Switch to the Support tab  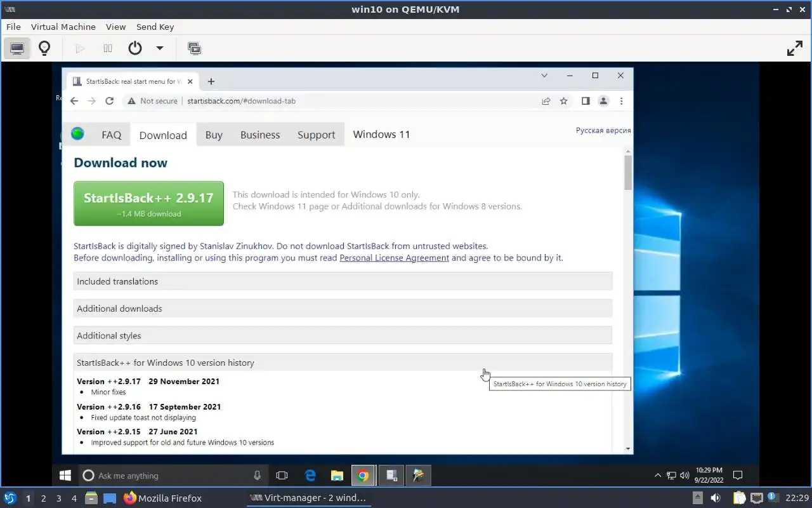316,135
